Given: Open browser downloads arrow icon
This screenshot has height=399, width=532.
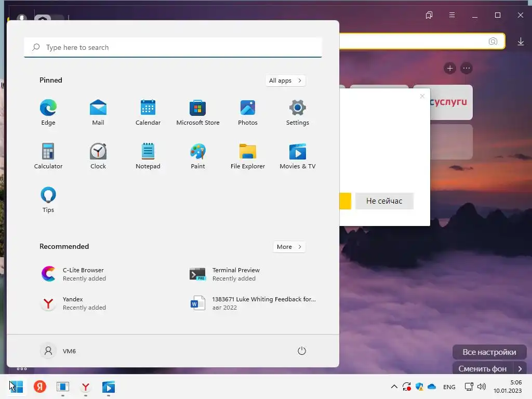Looking at the screenshot, I should coord(521,42).
